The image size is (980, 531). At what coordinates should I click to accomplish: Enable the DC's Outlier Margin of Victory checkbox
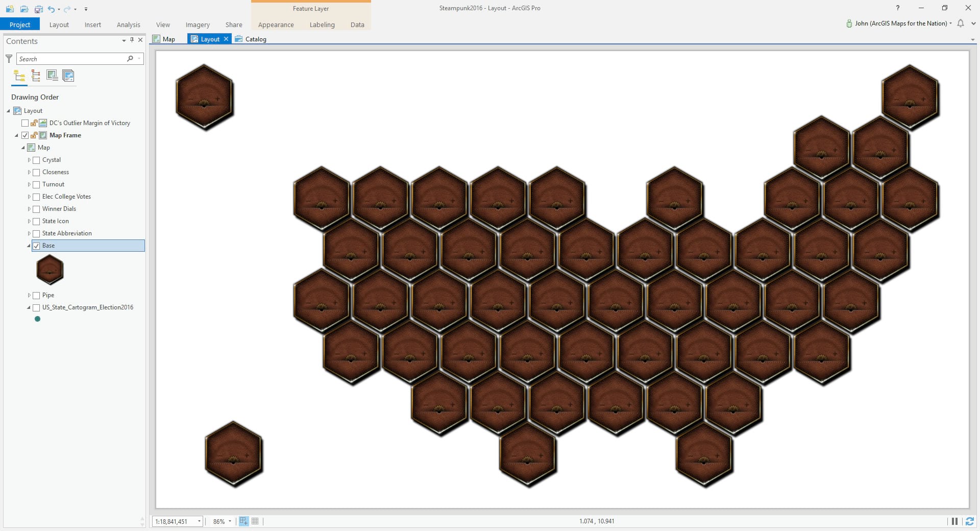coord(25,123)
